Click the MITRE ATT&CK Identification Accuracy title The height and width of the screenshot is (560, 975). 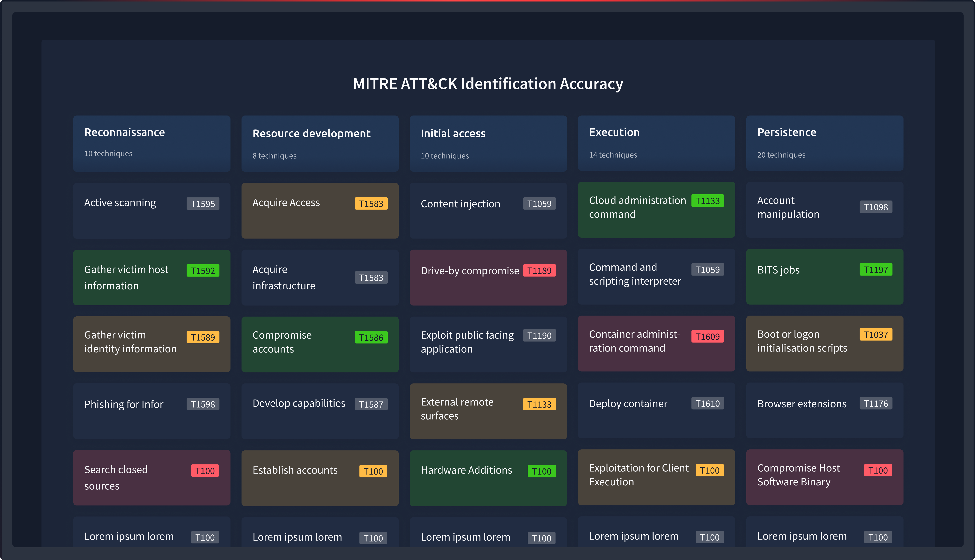tap(488, 84)
